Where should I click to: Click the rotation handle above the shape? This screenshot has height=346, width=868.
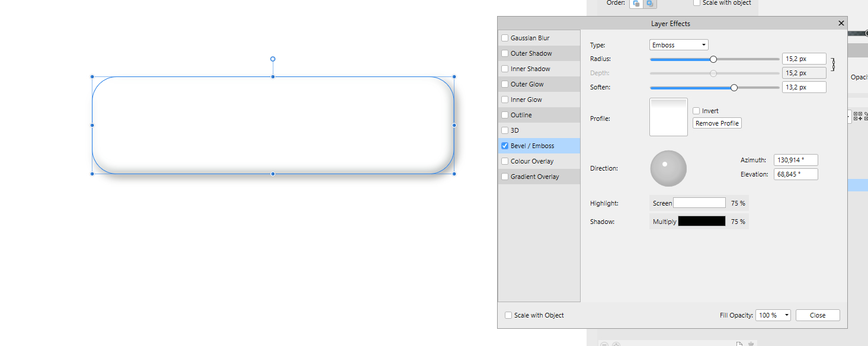coord(273,59)
